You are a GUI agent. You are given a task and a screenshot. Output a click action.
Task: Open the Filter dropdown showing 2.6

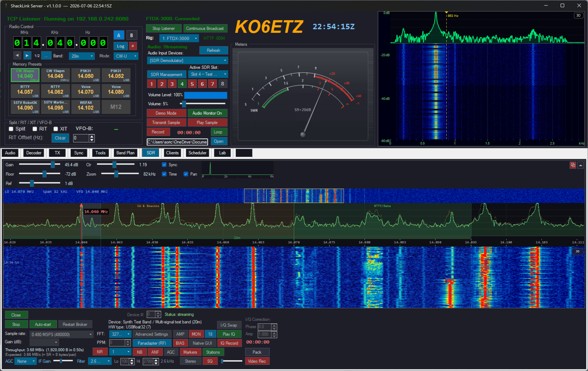click(x=100, y=361)
